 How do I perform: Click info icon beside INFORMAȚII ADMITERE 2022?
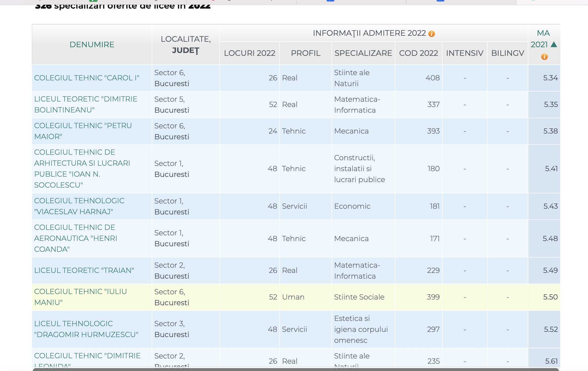(432, 34)
